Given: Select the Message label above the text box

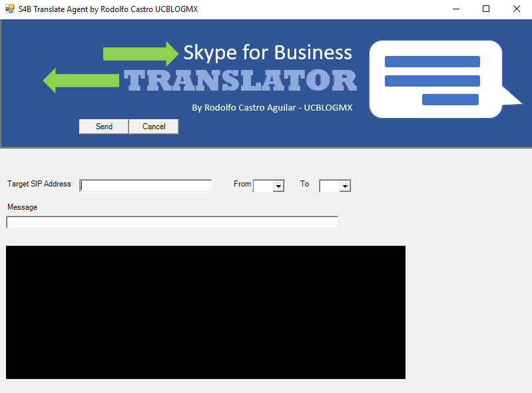Looking at the screenshot, I should click(x=22, y=207).
